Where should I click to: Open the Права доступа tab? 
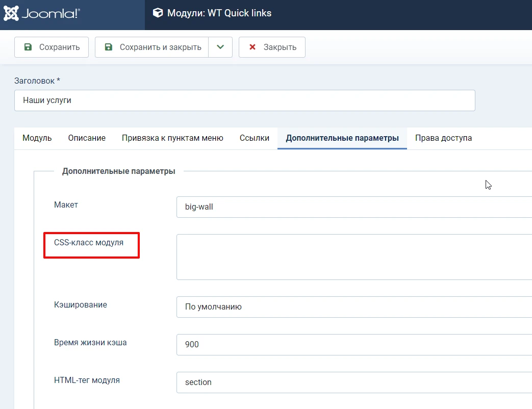[443, 138]
